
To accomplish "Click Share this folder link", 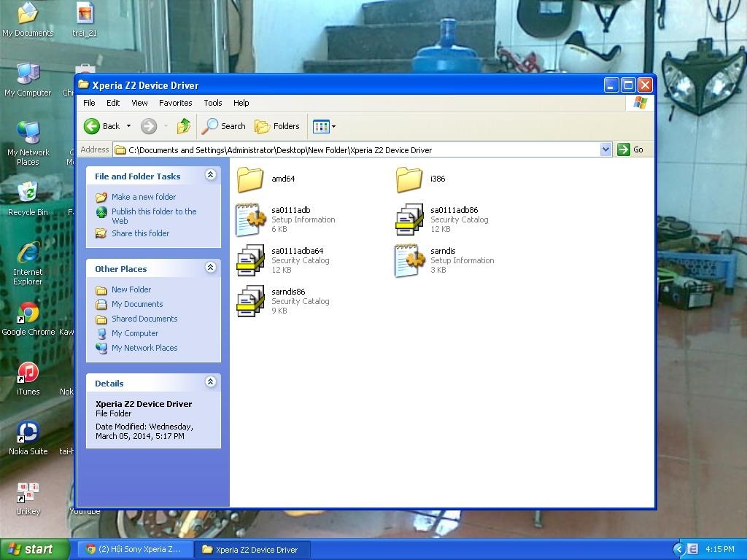I will coord(140,233).
